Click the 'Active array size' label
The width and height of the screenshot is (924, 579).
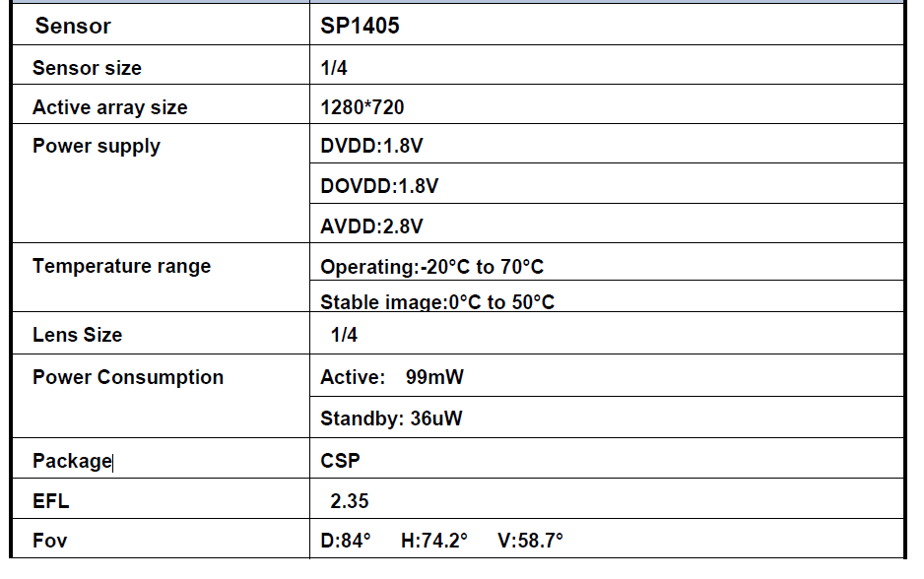point(109,107)
